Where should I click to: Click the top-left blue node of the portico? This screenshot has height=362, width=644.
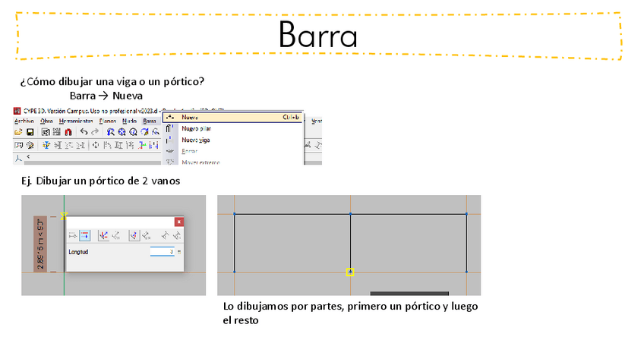[234, 214]
